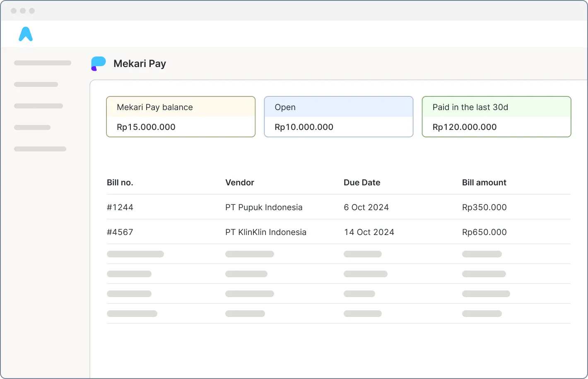Open the Paid in the last 30d card
Screen dimensions: 588x379
[496, 117]
